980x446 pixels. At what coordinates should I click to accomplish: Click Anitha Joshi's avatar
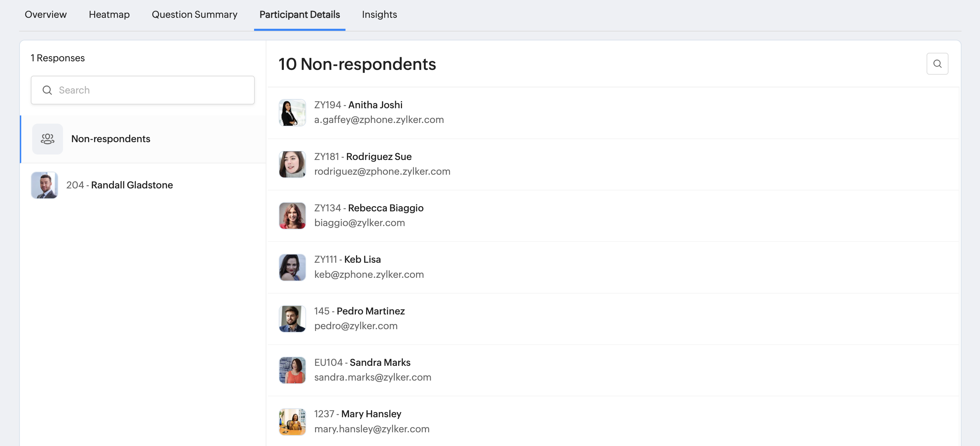click(292, 113)
